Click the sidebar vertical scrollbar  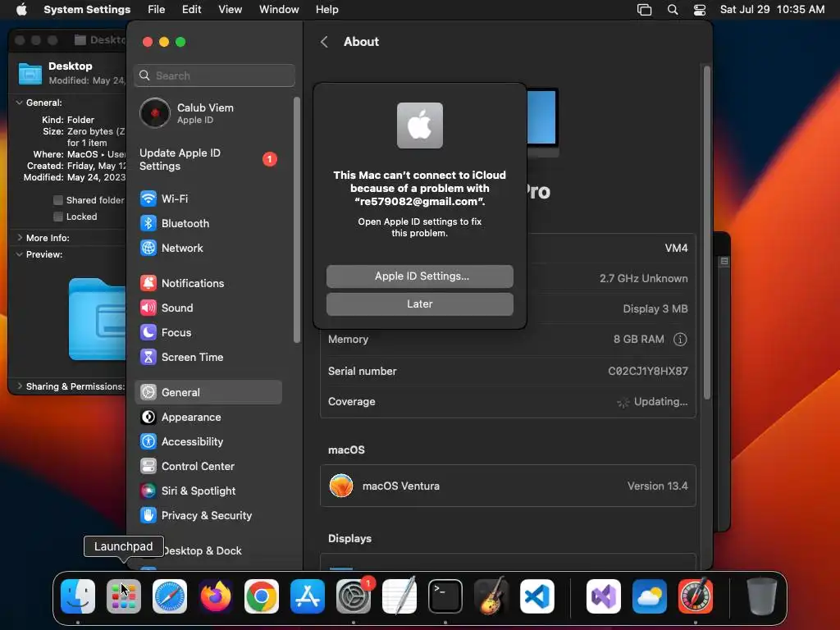(x=297, y=220)
